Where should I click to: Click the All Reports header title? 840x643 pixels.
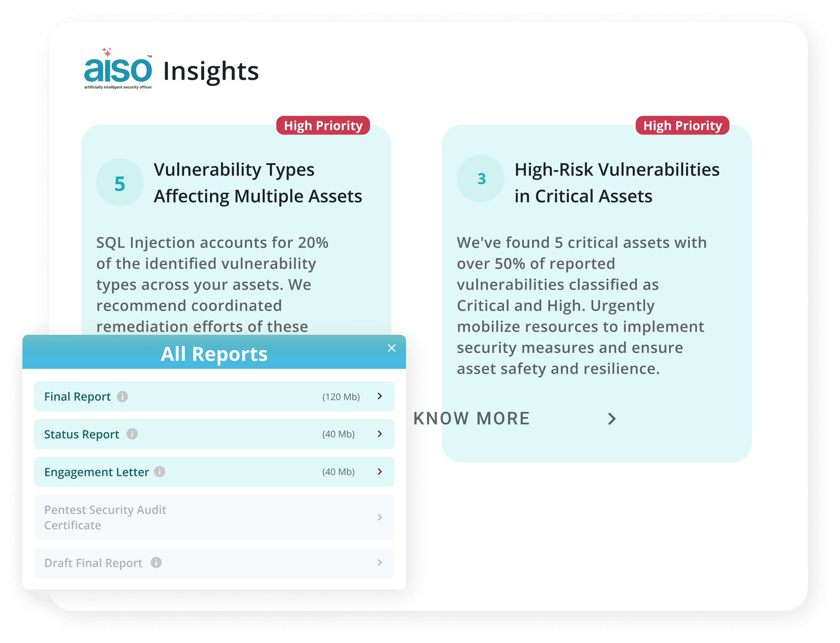coord(214,354)
